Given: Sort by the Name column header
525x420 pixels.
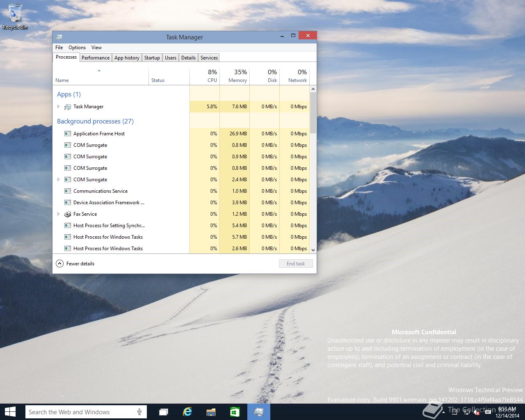Looking at the screenshot, I should click(101, 76).
